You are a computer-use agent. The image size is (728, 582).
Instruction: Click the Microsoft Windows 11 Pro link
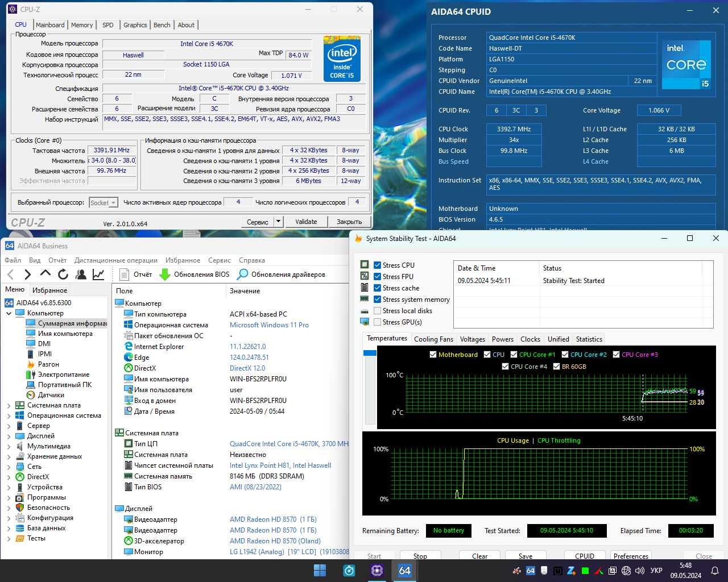click(269, 325)
